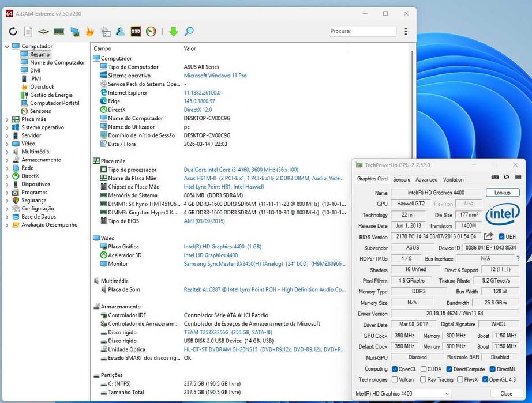Viewport: 532px width, 403px height.
Task: Click the green download arrow icon
Action: (x=173, y=31)
